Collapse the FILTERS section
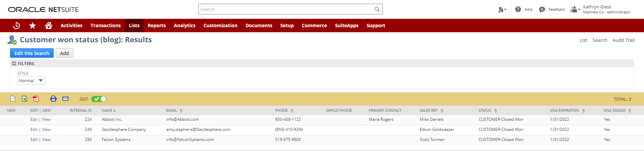Viewport: 644px width, 151px height. coord(14,63)
